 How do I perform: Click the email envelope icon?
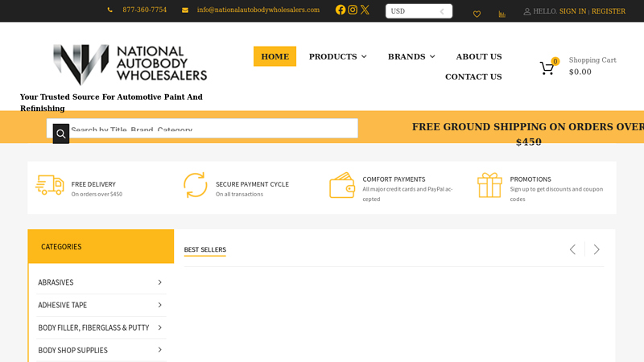[185, 10]
